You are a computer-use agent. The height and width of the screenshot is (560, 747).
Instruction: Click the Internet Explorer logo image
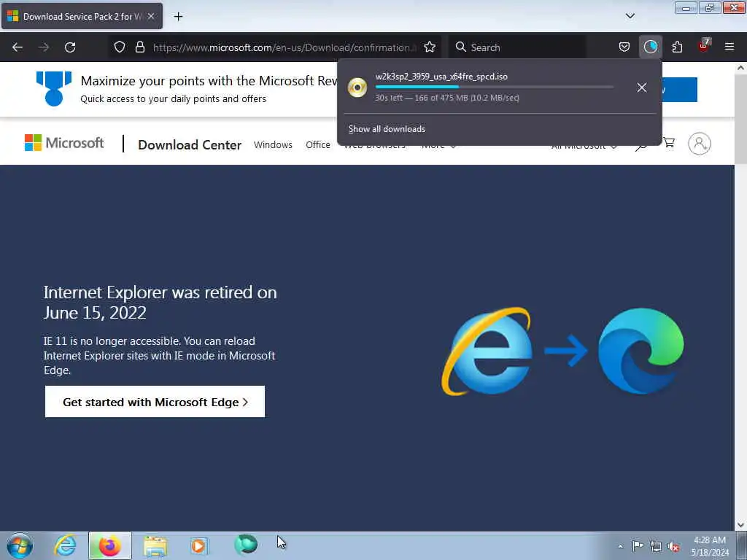[487, 351]
